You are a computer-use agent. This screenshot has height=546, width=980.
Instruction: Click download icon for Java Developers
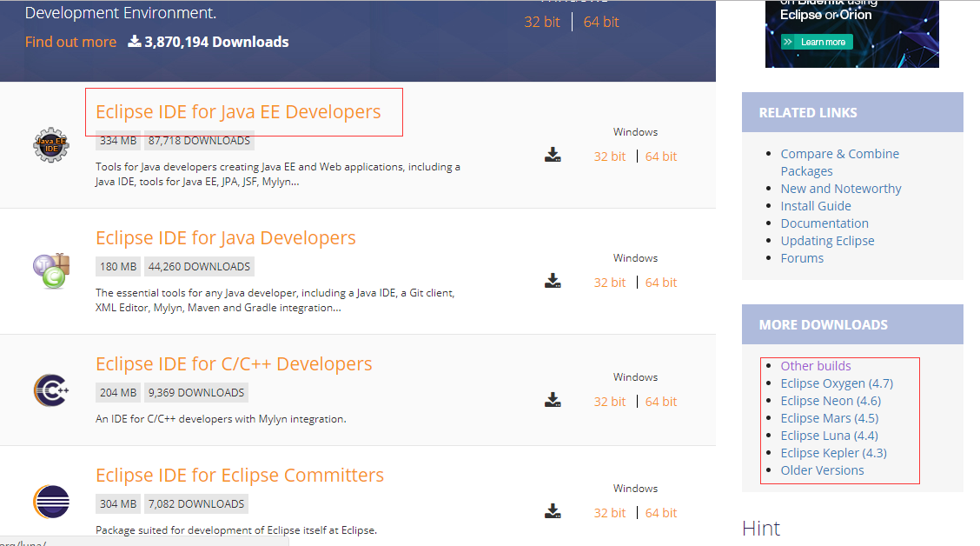tap(553, 280)
